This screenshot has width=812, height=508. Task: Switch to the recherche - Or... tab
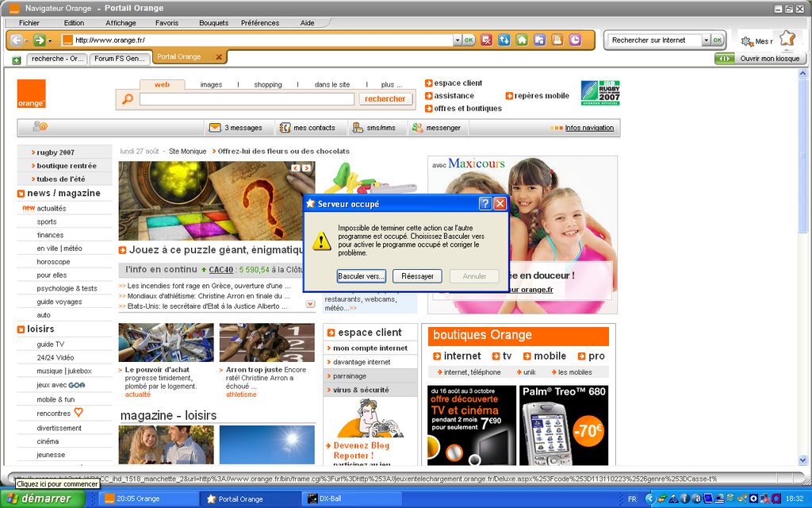pos(57,59)
